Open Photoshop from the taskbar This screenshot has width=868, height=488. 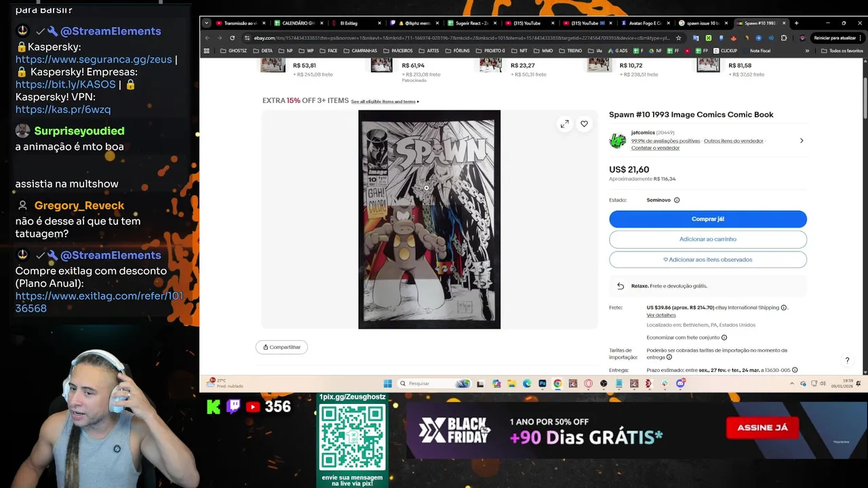point(542,384)
